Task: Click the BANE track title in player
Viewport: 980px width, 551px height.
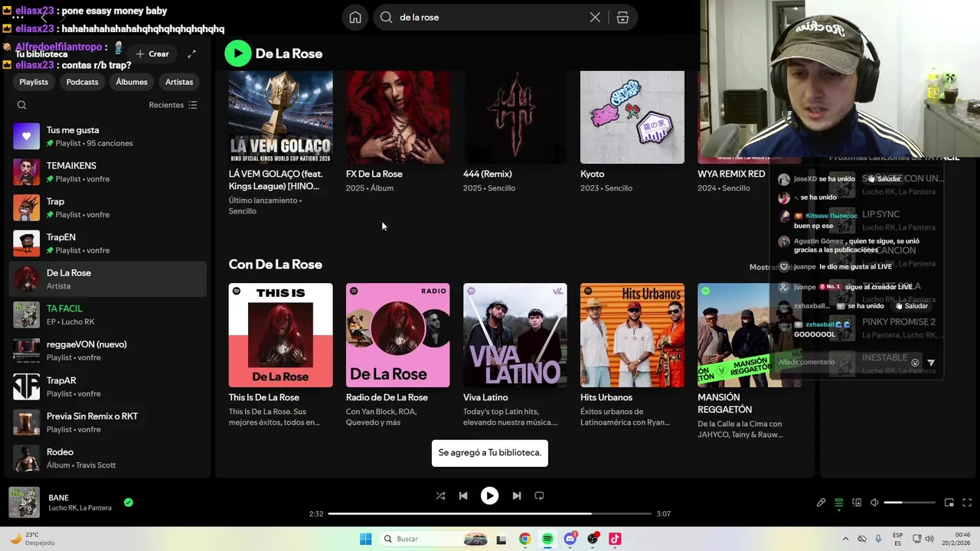Action: coord(58,497)
